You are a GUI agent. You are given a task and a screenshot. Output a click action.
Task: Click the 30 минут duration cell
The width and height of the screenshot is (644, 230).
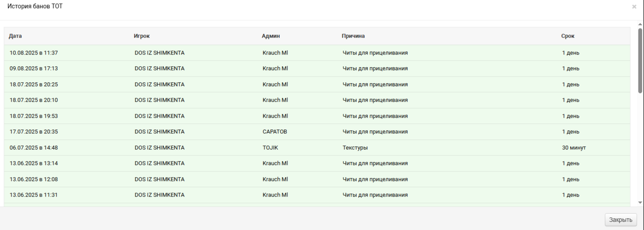[x=574, y=148]
